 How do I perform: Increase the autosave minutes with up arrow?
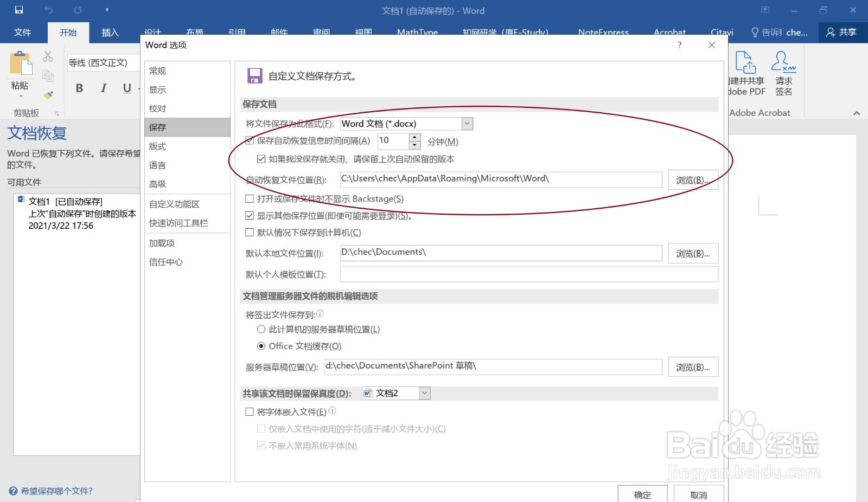[415, 138]
